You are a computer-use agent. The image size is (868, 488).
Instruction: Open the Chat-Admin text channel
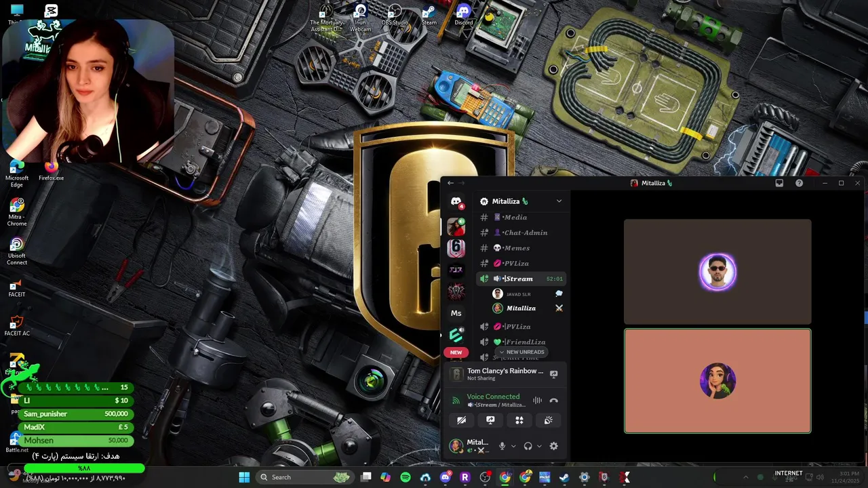[x=522, y=232]
